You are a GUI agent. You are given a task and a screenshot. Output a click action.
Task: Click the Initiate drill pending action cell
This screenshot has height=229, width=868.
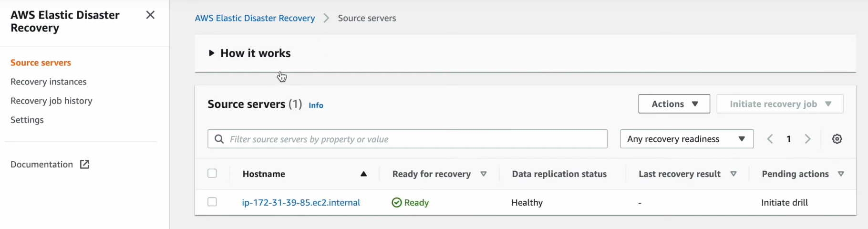pyautogui.click(x=785, y=202)
